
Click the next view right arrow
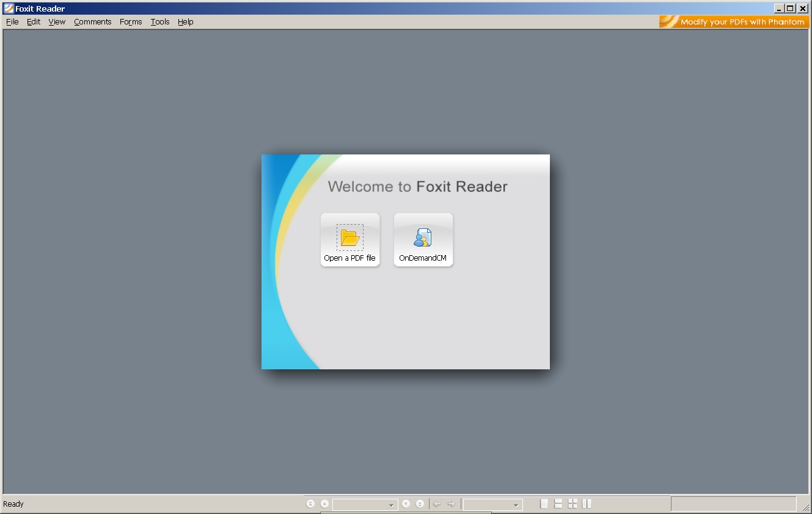(452, 504)
